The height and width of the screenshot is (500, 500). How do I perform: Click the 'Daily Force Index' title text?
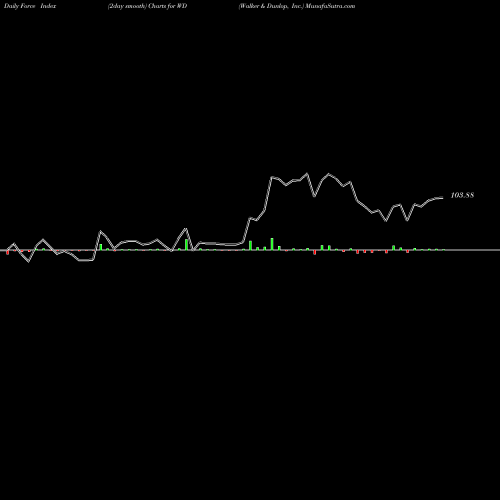pyautogui.click(x=30, y=6)
